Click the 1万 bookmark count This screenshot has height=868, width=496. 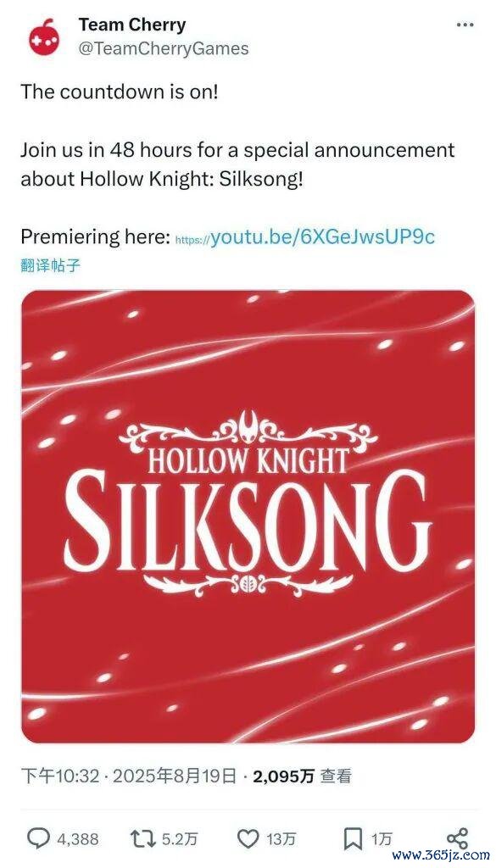point(381,839)
